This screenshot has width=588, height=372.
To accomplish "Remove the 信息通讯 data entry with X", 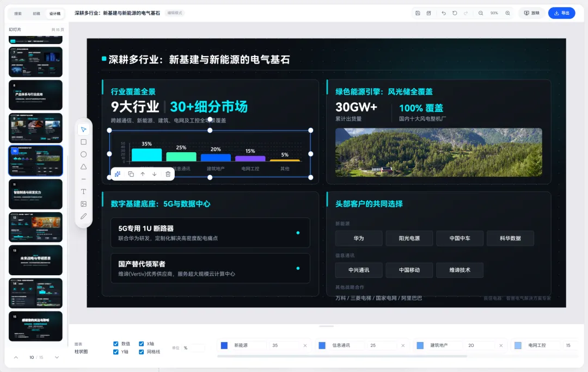I will [x=403, y=345].
